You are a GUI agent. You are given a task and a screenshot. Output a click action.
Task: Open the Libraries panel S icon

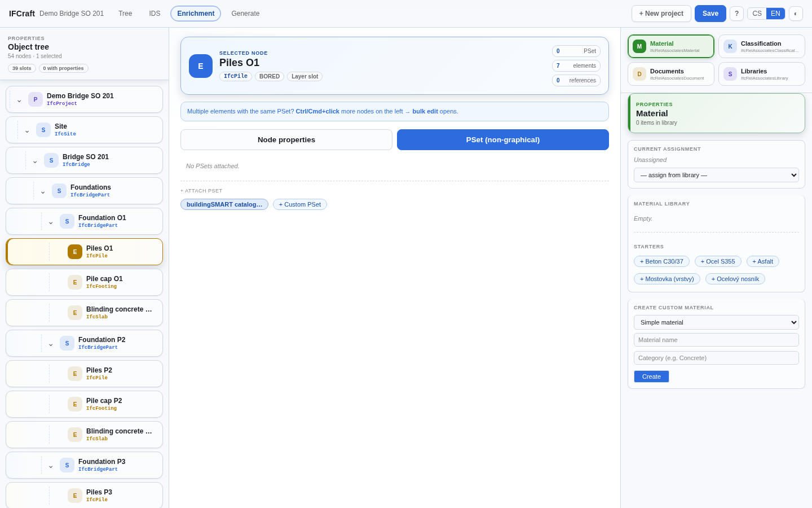click(730, 74)
